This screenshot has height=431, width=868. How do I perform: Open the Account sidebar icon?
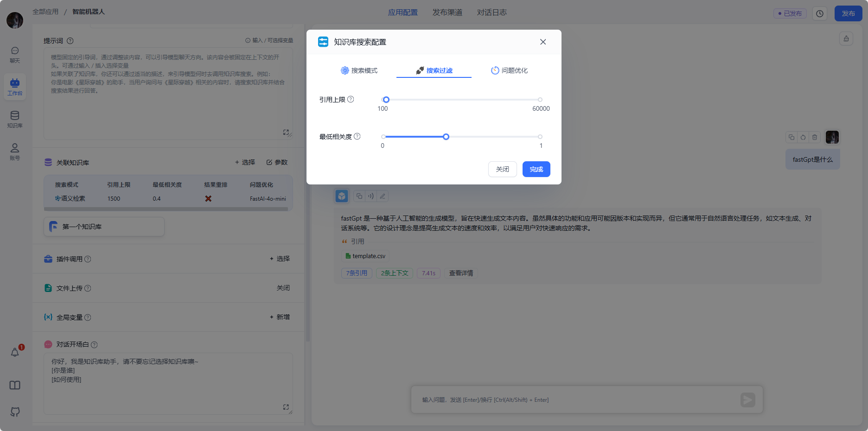[15, 152]
